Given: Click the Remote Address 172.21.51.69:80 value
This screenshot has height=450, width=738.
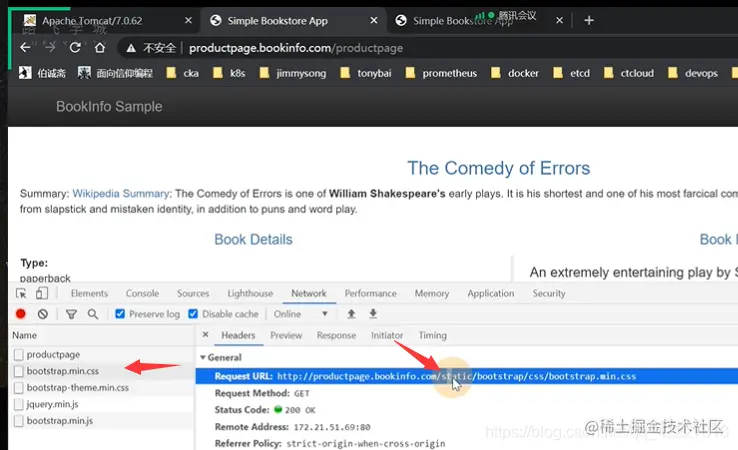Looking at the screenshot, I should pyautogui.click(x=332, y=427).
